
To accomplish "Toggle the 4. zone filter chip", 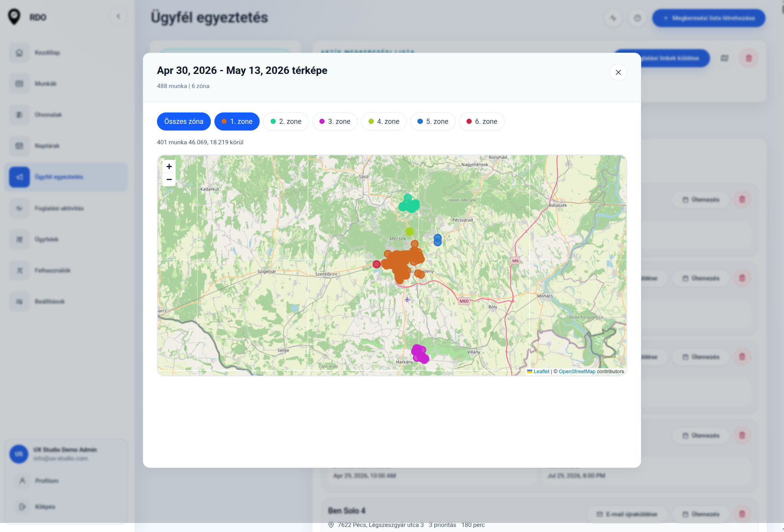I will (x=384, y=121).
